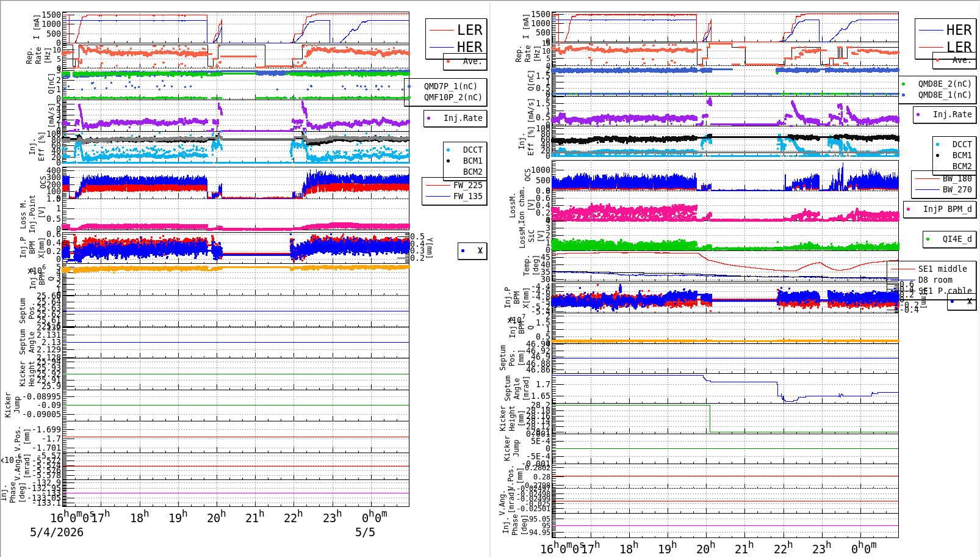
Task: Click 22h tick on left time axis
Action: [293, 517]
